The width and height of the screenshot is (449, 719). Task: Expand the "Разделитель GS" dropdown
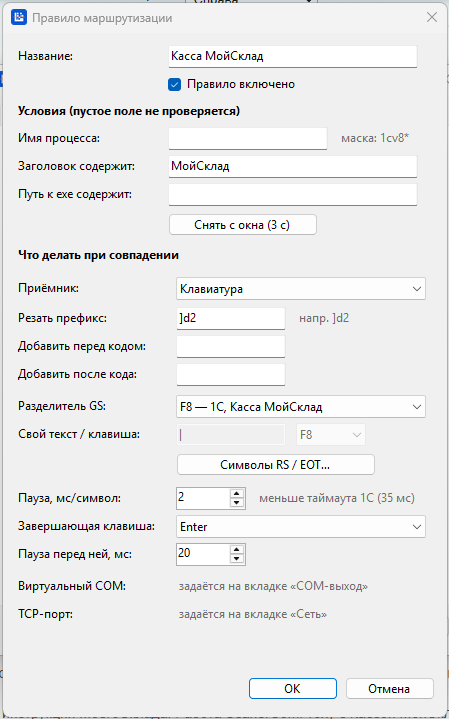coord(301,407)
